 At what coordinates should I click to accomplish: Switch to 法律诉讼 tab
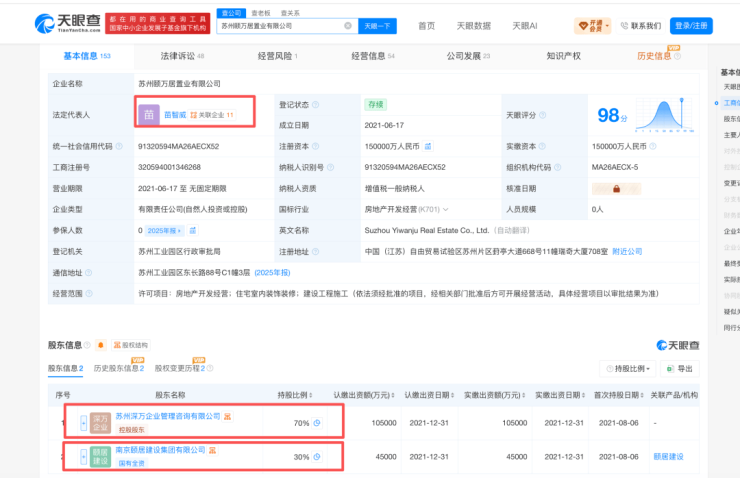pyautogui.click(x=182, y=56)
